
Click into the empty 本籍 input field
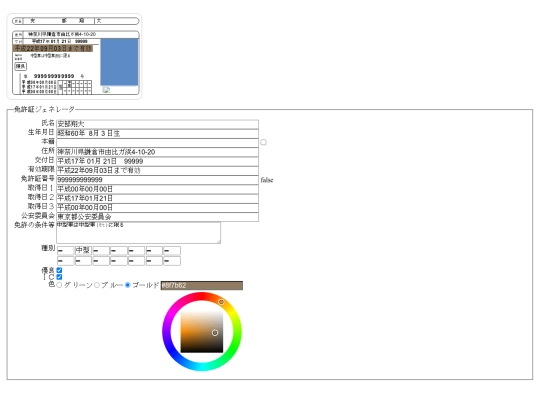(x=157, y=143)
